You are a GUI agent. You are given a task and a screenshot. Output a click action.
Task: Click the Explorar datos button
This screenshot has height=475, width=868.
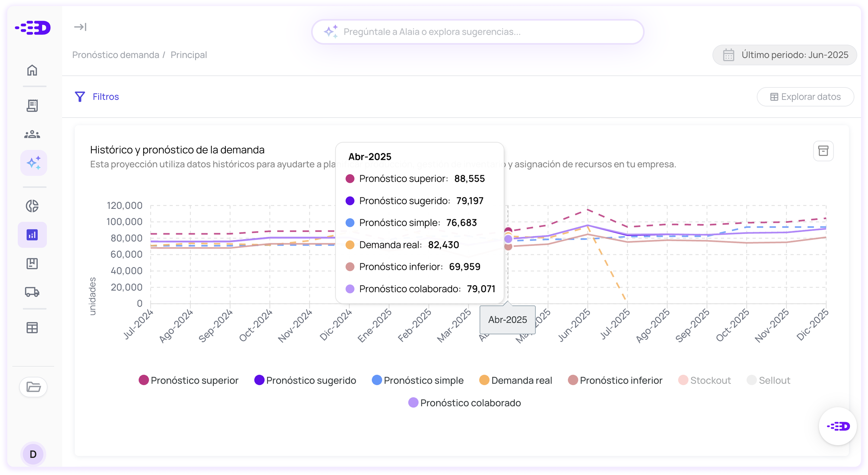[805, 97]
